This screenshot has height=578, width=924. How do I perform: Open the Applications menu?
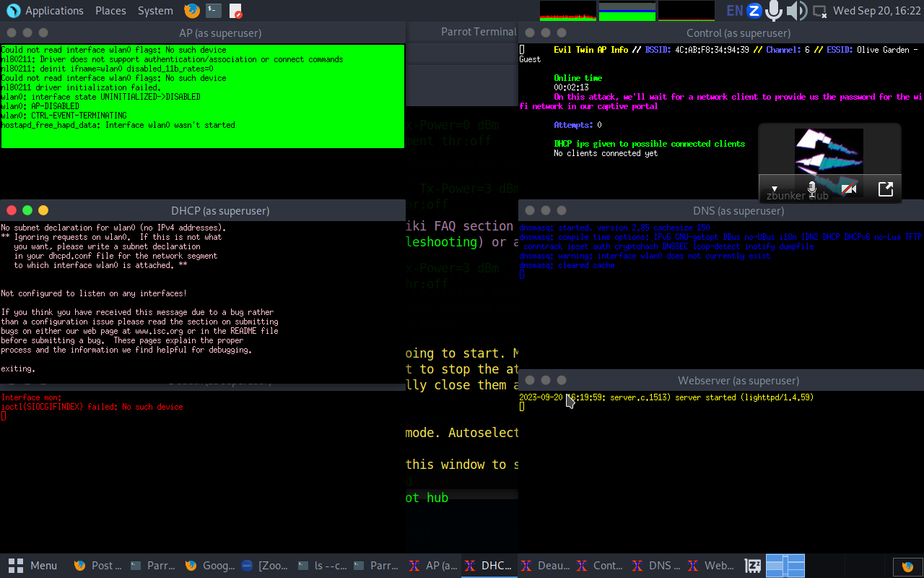(45, 11)
